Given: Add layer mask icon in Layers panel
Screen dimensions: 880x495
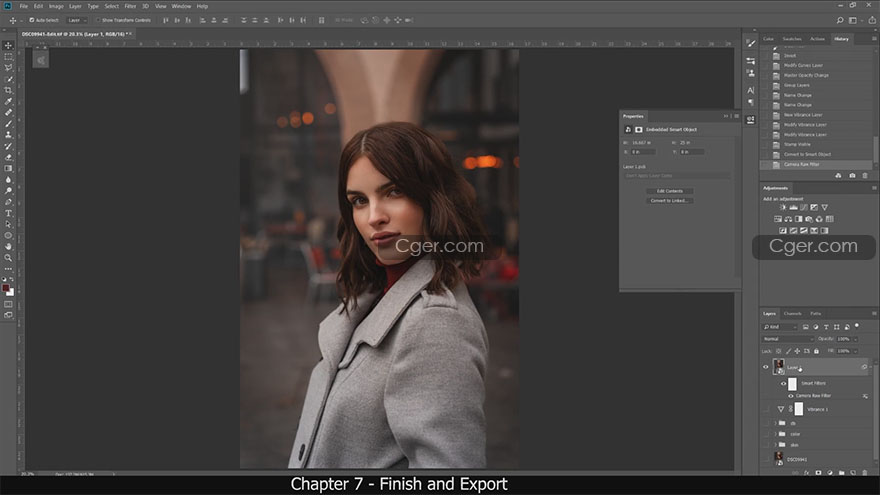Looking at the screenshot, I should point(818,473).
